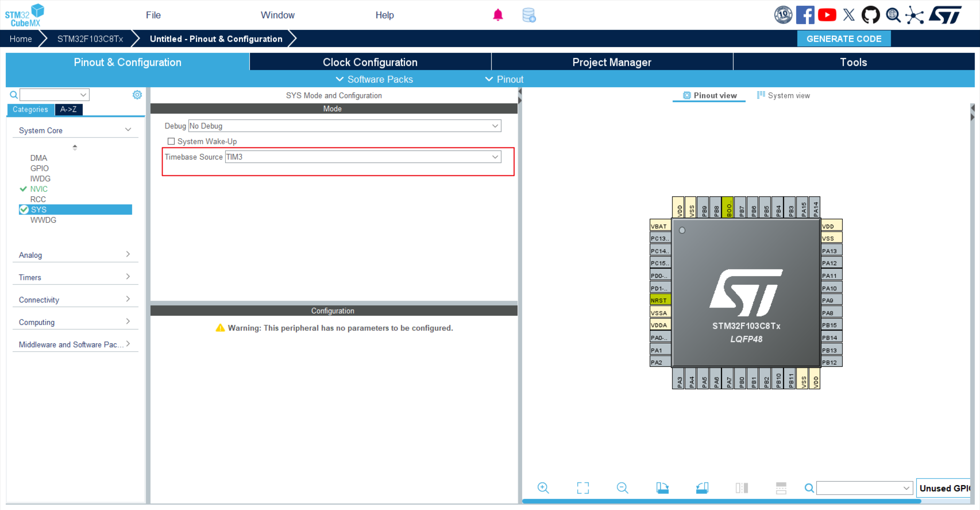Select RCC in System Core
980x510 pixels.
click(x=38, y=199)
